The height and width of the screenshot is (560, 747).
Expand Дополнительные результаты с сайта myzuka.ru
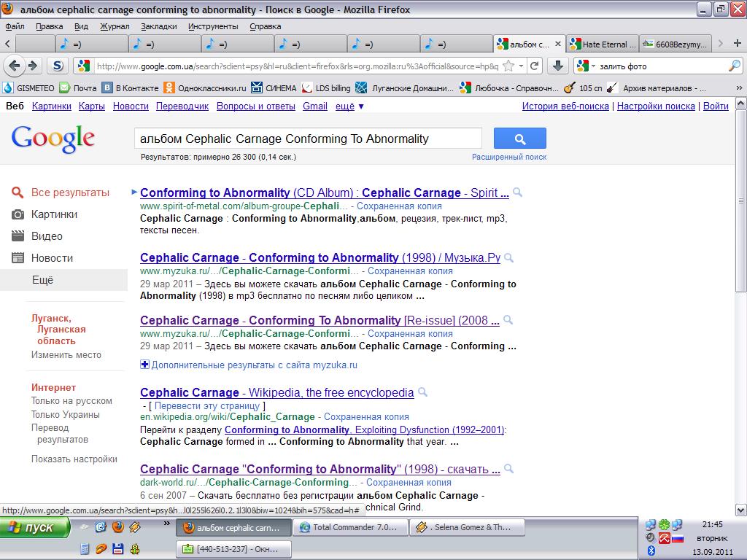(249, 365)
